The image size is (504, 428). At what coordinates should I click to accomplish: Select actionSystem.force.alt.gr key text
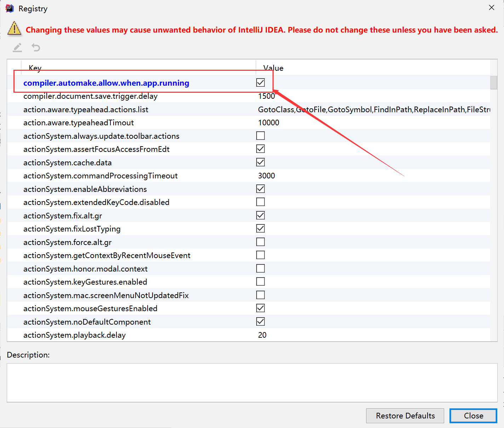67,242
